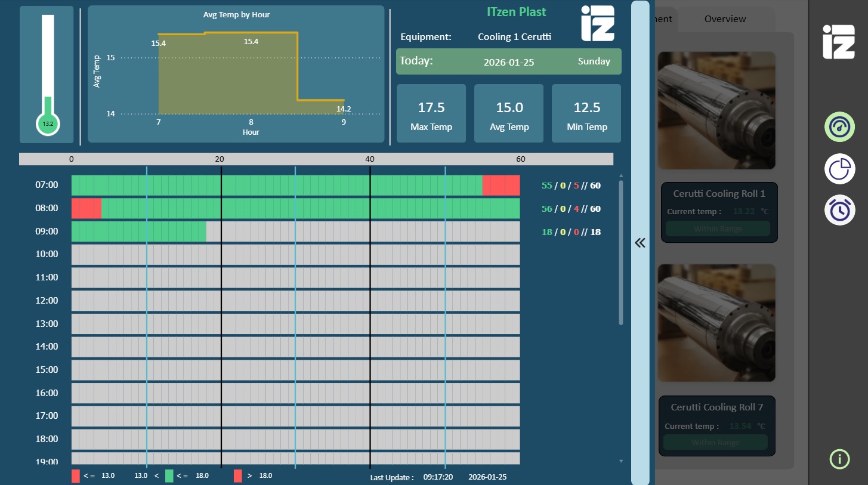The width and height of the screenshot is (868, 485).
Task: Click the info icon at sidebar bottom
Action: tap(839, 459)
